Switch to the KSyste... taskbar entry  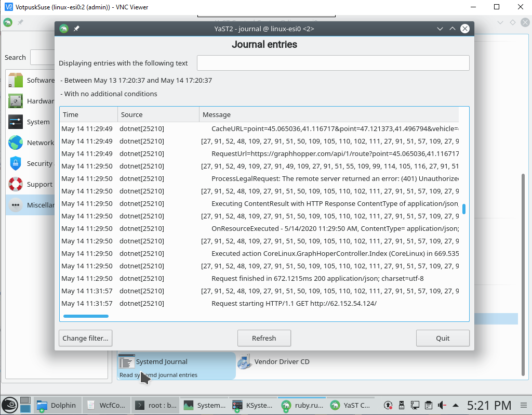click(253, 405)
